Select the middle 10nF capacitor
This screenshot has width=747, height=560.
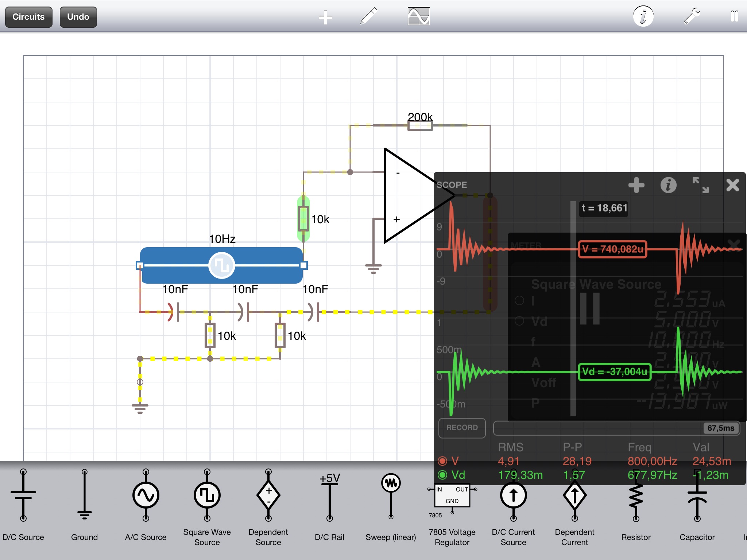(x=244, y=312)
